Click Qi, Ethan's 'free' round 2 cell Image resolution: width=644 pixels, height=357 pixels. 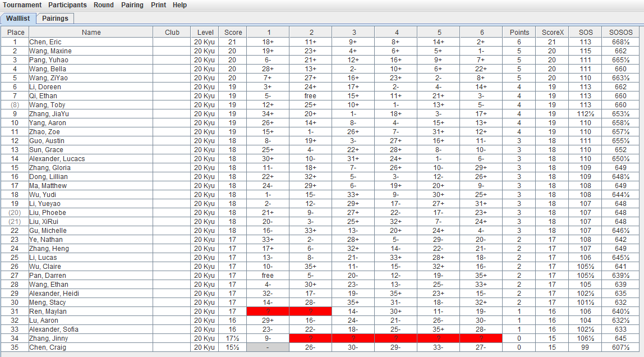pos(311,96)
